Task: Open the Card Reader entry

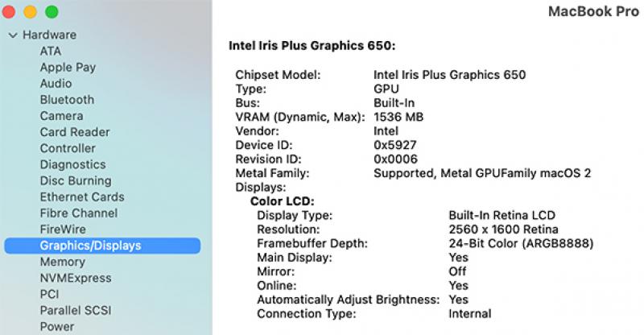Action: pyautogui.click(x=75, y=132)
